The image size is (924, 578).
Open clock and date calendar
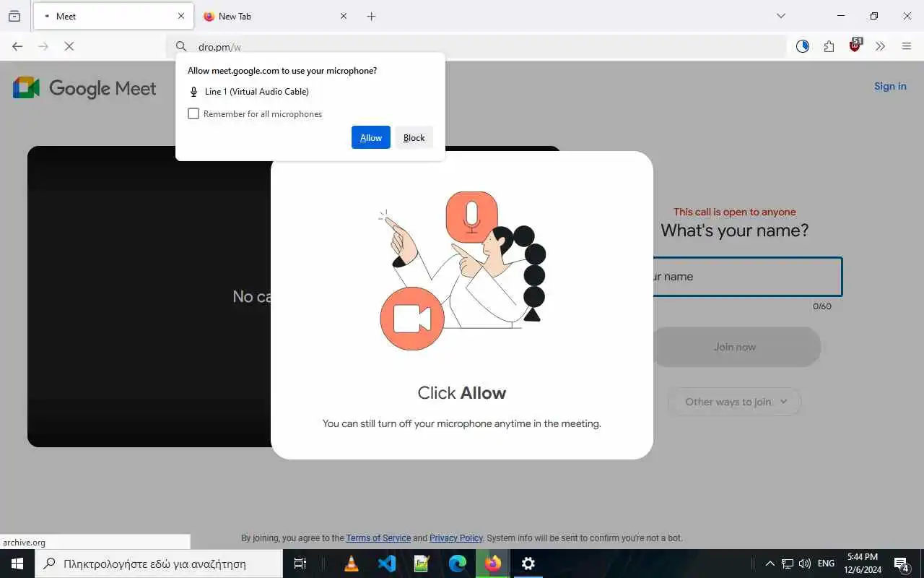point(863,564)
